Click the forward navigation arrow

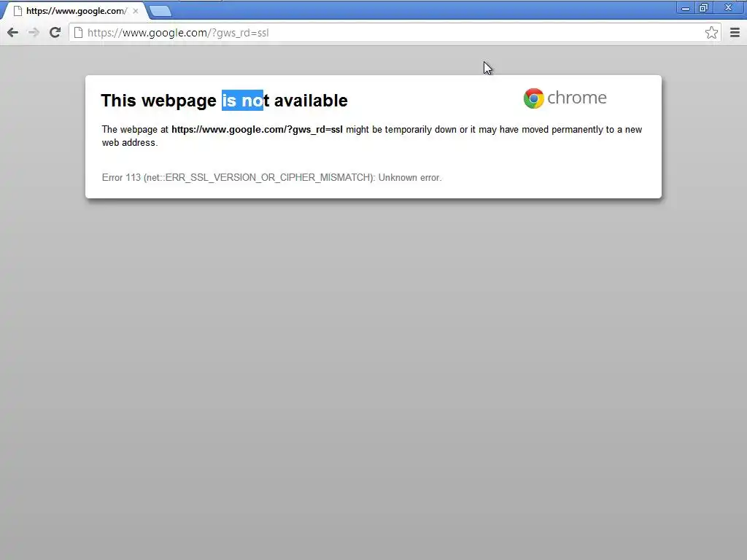(34, 32)
